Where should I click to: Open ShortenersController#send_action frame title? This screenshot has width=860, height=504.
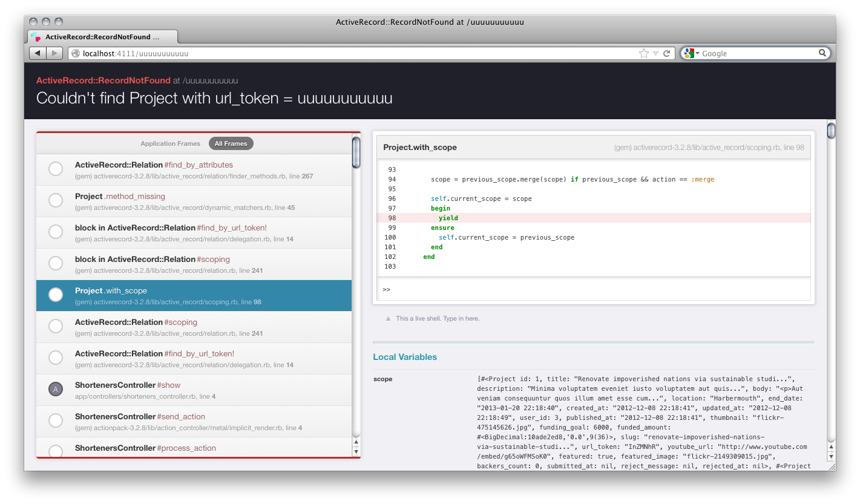click(140, 416)
